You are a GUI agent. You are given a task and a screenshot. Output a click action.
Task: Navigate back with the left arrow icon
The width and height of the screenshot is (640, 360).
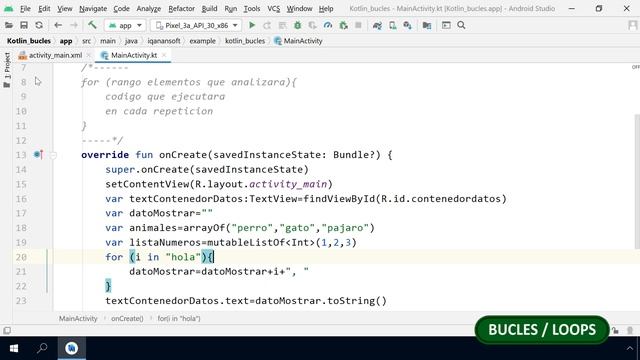tap(58, 25)
